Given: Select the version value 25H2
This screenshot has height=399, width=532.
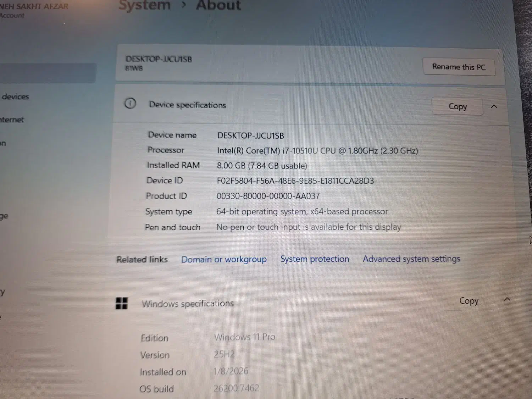Looking at the screenshot, I should click(224, 354).
